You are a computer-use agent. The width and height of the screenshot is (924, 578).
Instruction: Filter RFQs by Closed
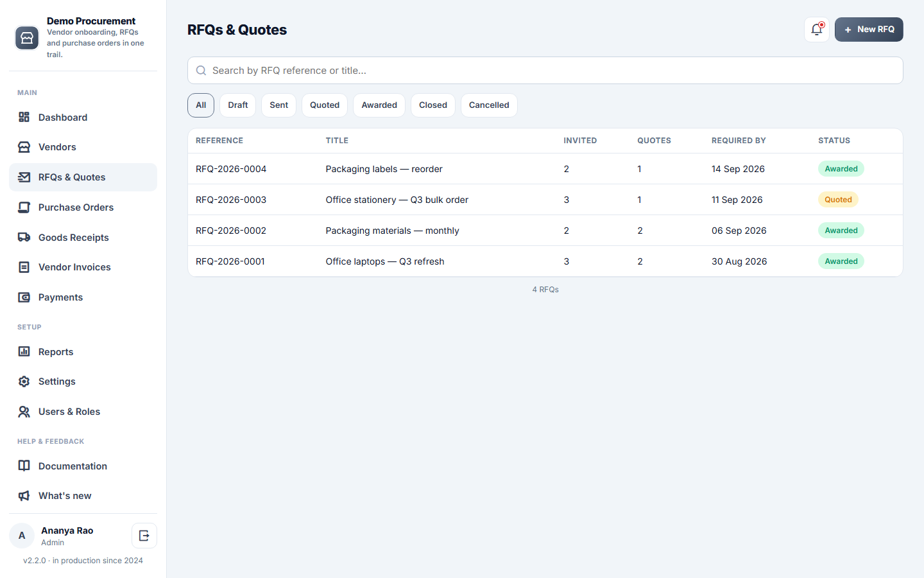tap(433, 105)
